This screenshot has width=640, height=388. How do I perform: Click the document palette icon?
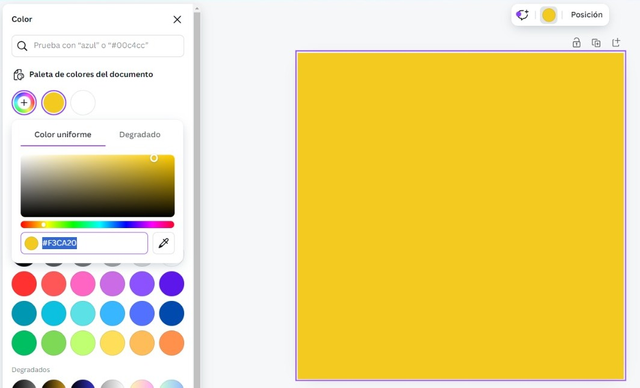click(x=18, y=75)
